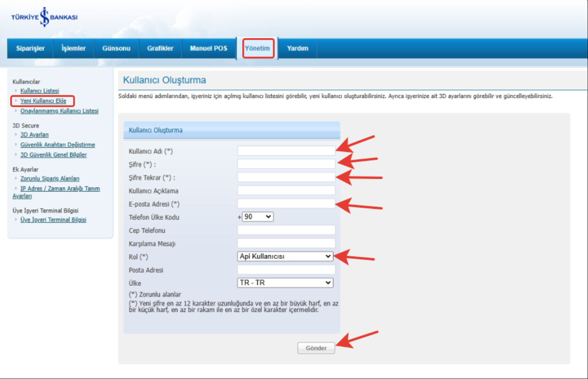Expand the Telefon Ülke Kodu dropdown
Image resolution: width=588 pixels, height=379 pixels.
pyautogui.click(x=258, y=217)
